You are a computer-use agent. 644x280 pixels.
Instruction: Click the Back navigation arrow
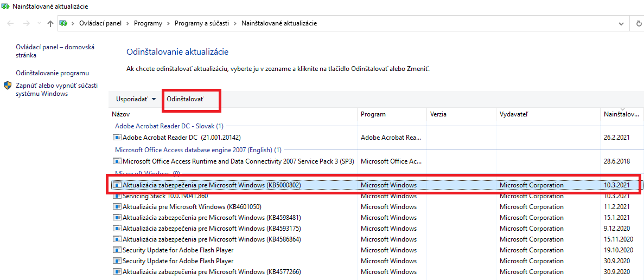click(x=11, y=23)
